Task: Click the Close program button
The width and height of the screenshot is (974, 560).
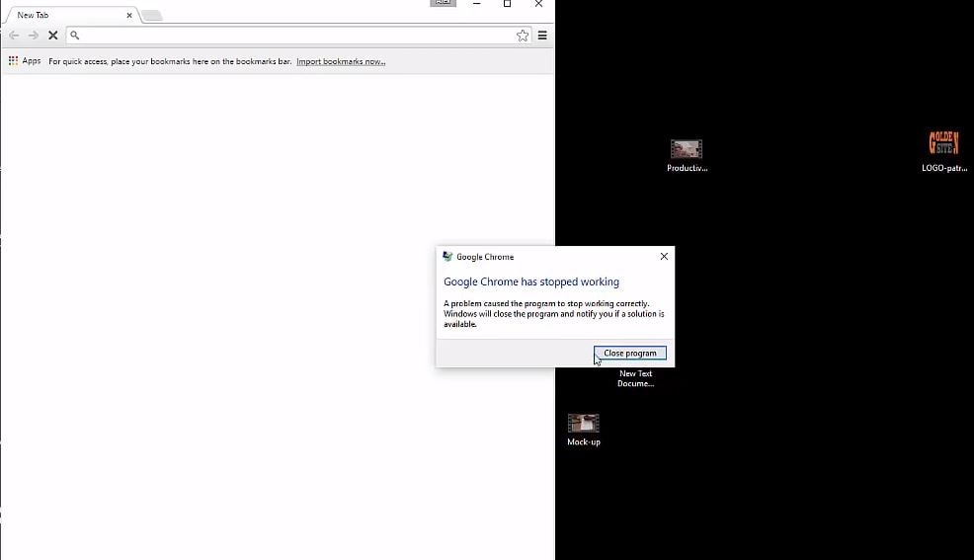Action: 630,354
